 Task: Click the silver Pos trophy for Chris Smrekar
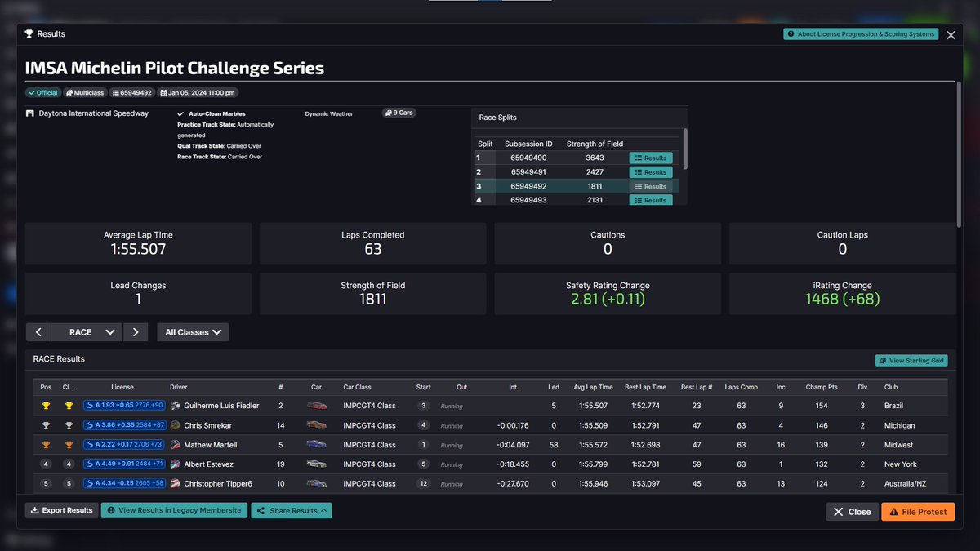coord(47,425)
